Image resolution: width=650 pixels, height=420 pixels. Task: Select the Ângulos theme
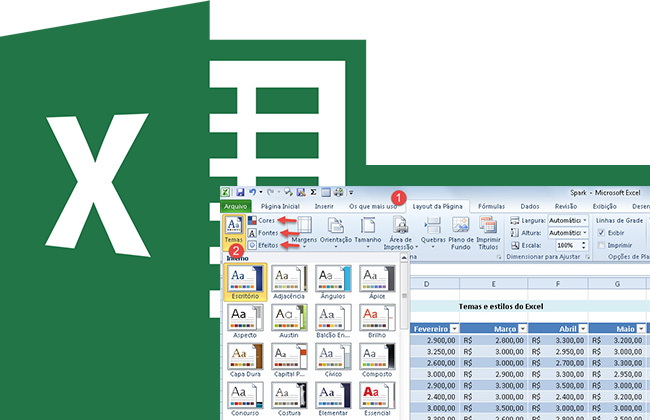pos(333,282)
